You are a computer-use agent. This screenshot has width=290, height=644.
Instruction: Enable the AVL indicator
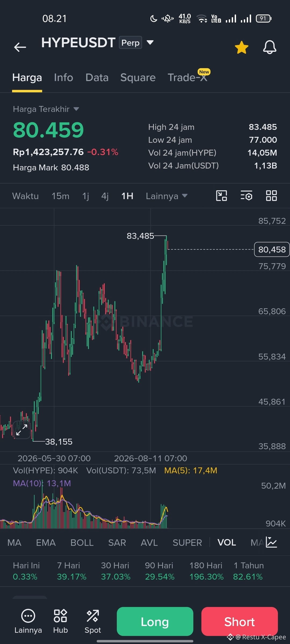149,543
